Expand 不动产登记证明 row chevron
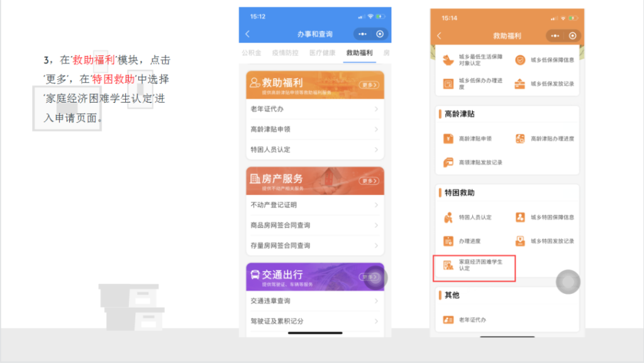Image resolution: width=644 pixels, height=363 pixels. pos(376,205)
